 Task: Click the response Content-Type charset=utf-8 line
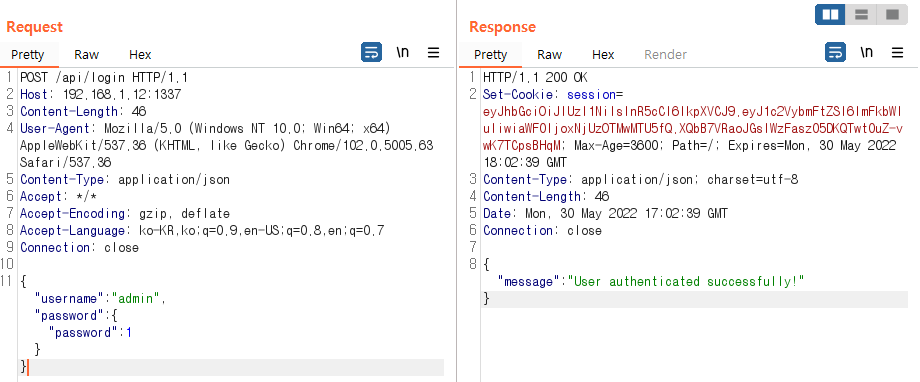pyautogui.click(x=641, y=180)
